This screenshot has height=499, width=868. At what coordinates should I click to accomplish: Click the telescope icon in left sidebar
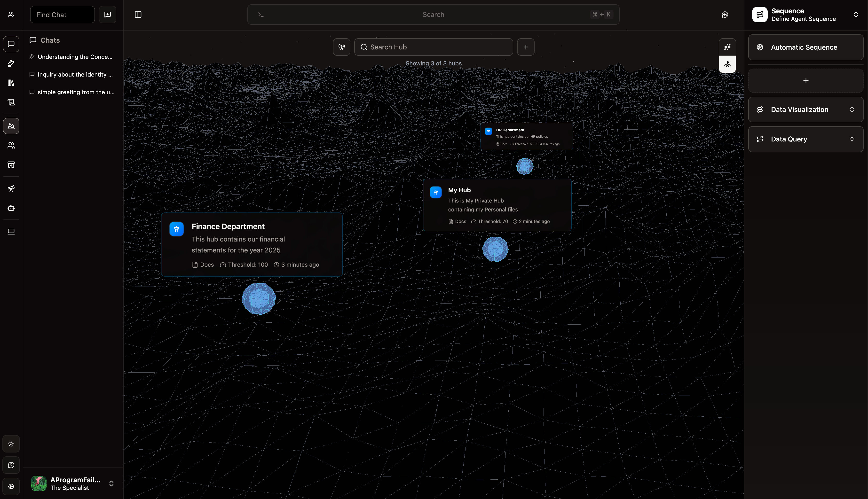click(11, 188)
